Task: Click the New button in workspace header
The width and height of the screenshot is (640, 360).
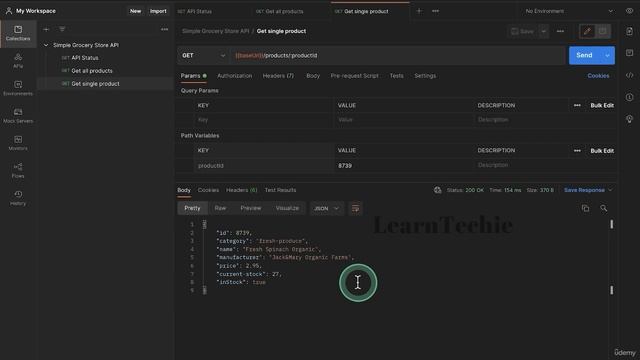Action: point(136,11)
